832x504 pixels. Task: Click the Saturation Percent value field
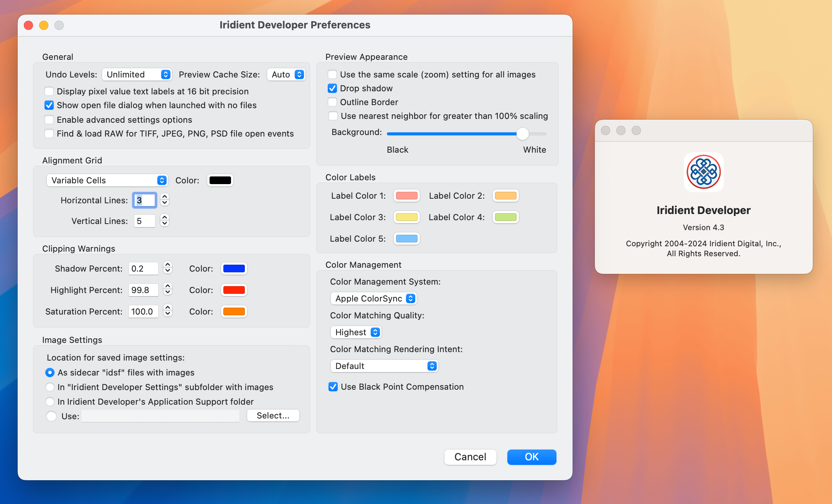[143, 311]
